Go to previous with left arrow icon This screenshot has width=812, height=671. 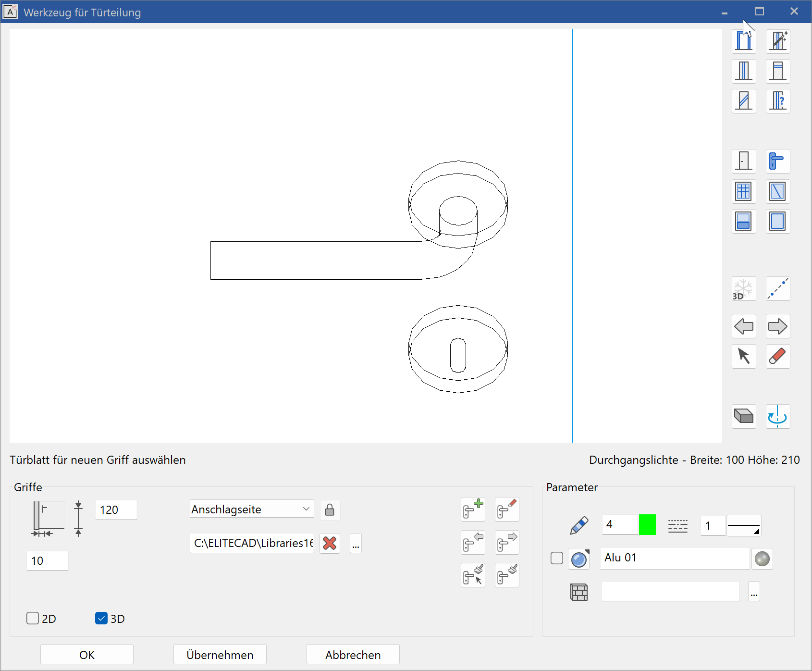744,326
